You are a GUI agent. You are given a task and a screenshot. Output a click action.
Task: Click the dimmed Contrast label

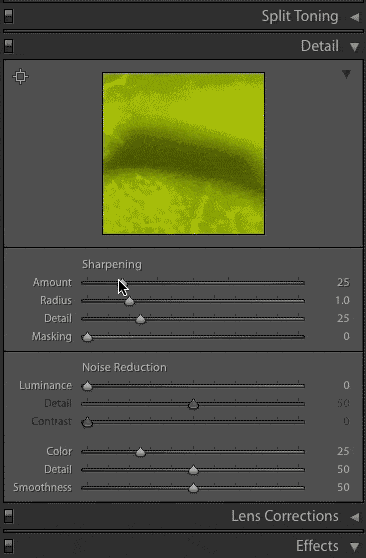pyautogui.click(x=52, y=421)
